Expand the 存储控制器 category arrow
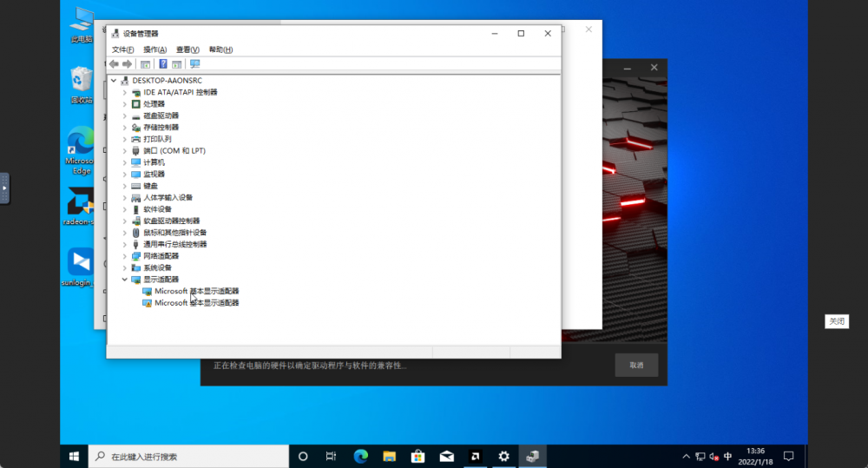This screenshot has width=868, height=468. click(124, 128)
